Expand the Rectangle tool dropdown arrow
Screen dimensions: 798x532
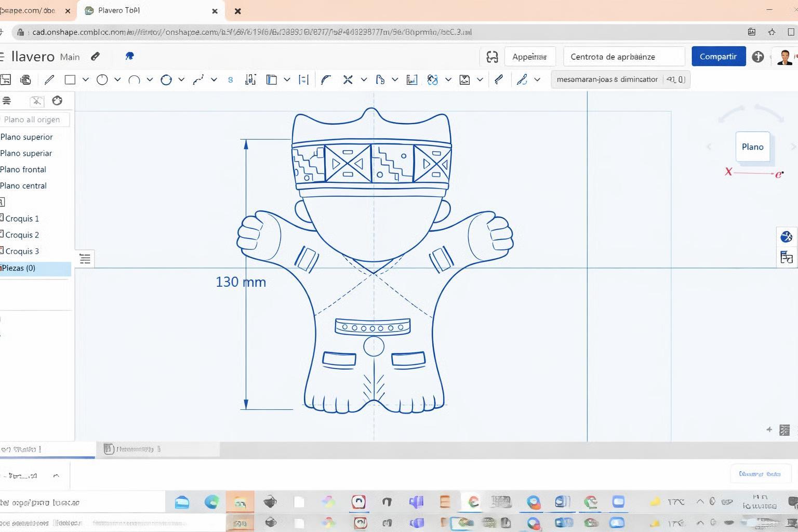click(x=86, y=79)
